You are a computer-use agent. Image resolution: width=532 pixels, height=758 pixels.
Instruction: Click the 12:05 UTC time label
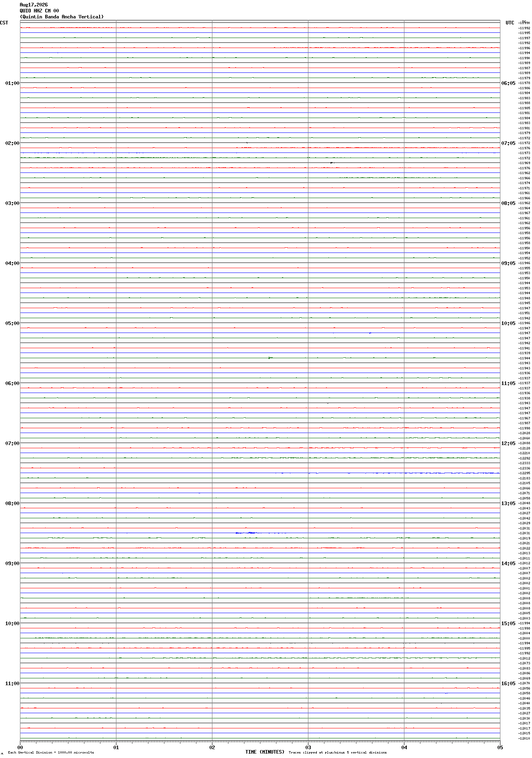[x=508, y=443]
